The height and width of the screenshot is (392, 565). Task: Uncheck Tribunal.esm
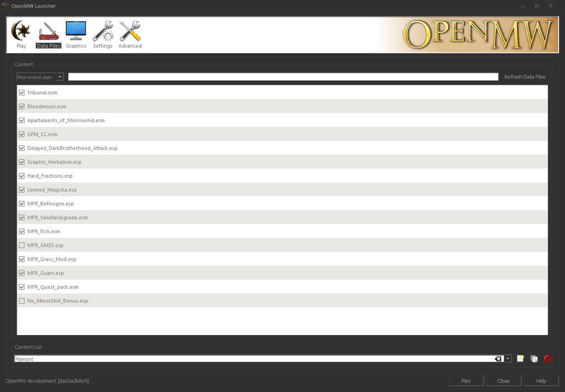pos(22,93)
